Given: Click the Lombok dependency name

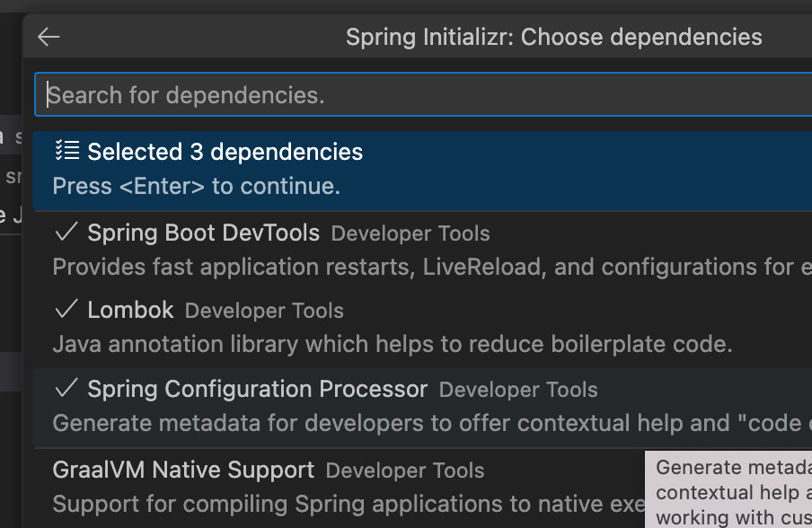Looking at the screenshot, I should point(130,311).
